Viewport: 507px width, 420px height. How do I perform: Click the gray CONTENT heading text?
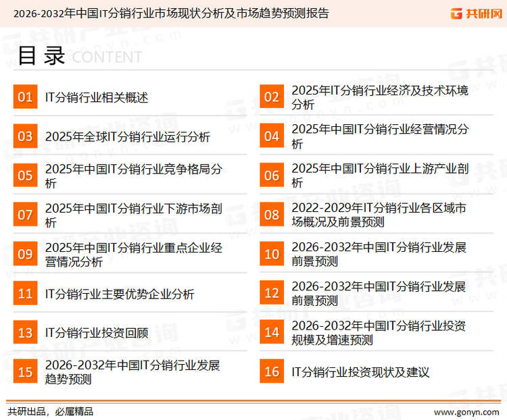107,57
